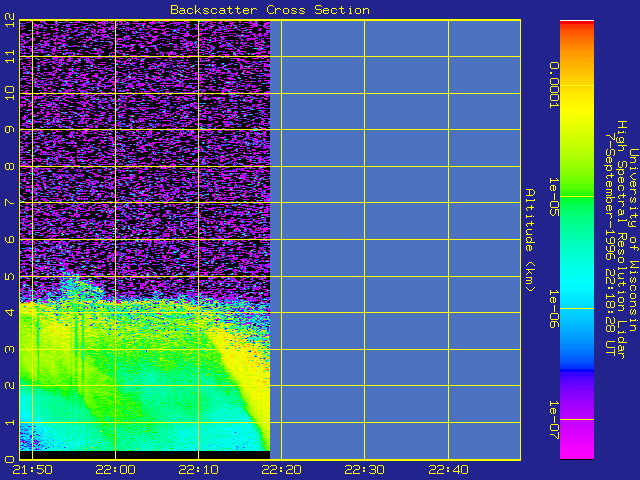640x480 pixels.
Task: Click the 22:00 time axis label
Action: [x=116, y=470]
